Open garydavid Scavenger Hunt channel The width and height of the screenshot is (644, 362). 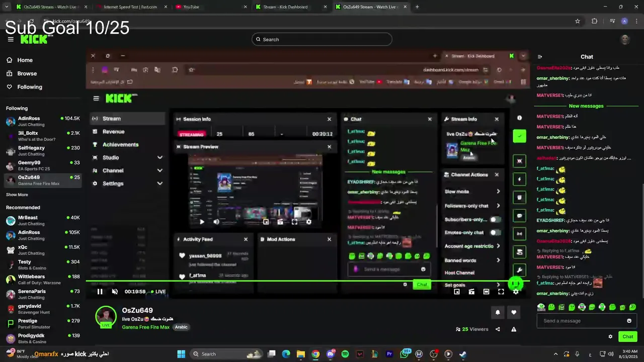[x=43, y=309]
